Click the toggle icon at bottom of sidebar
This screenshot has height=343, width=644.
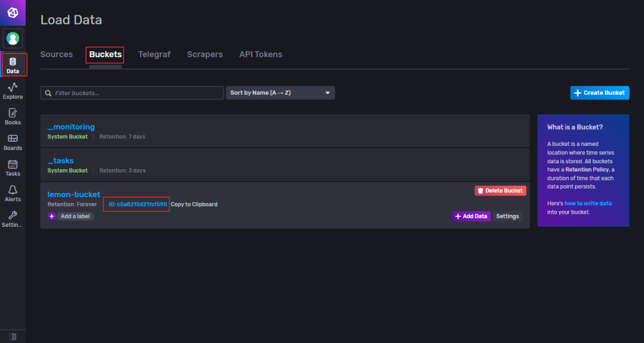pyautogui.click(x=13, y=337)
